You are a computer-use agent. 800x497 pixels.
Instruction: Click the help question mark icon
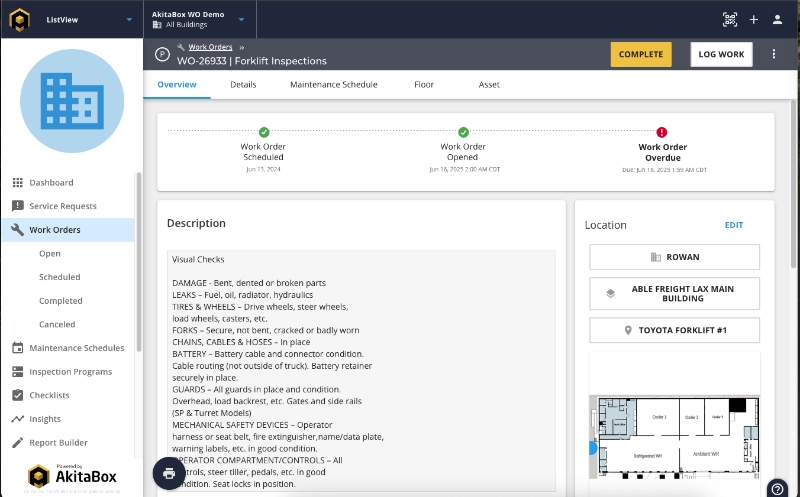777,489
